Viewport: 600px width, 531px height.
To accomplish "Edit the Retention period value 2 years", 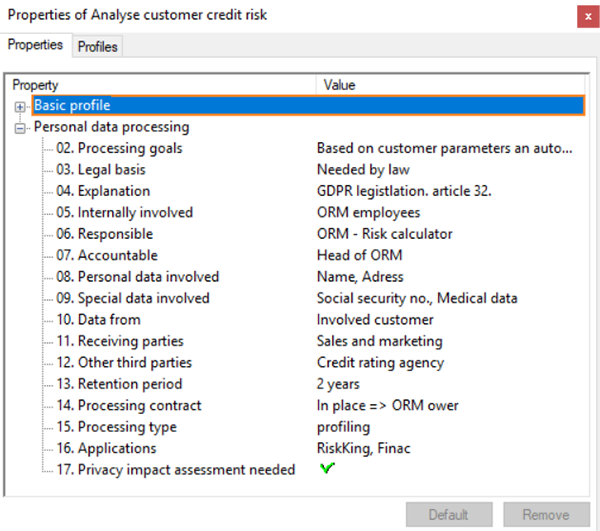I will point(338,384).
